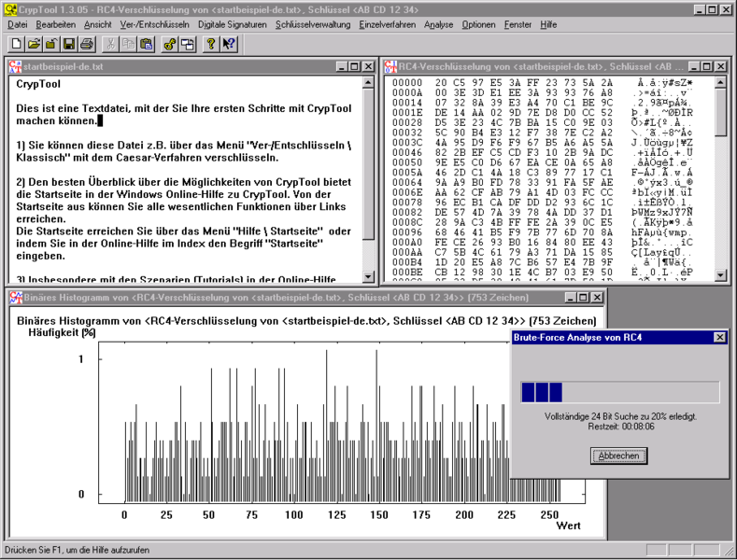Click the context help arrow icon

(229, 44)
